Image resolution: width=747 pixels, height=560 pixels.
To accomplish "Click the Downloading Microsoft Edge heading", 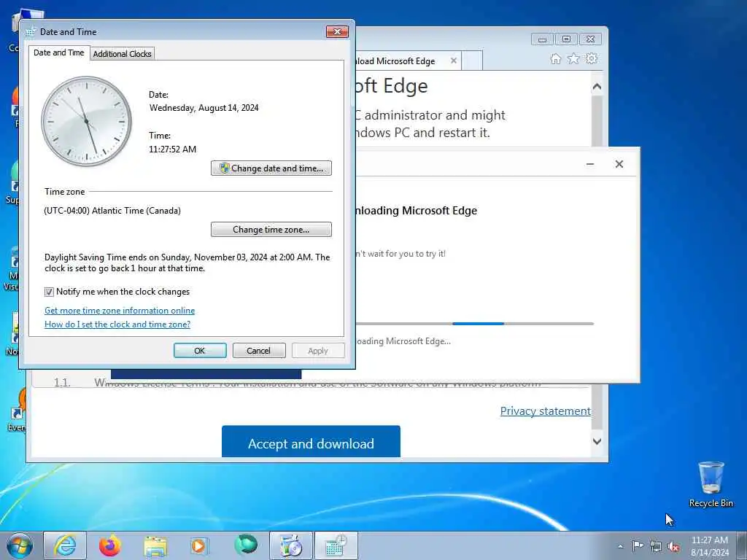I will [x=417, y=211].
